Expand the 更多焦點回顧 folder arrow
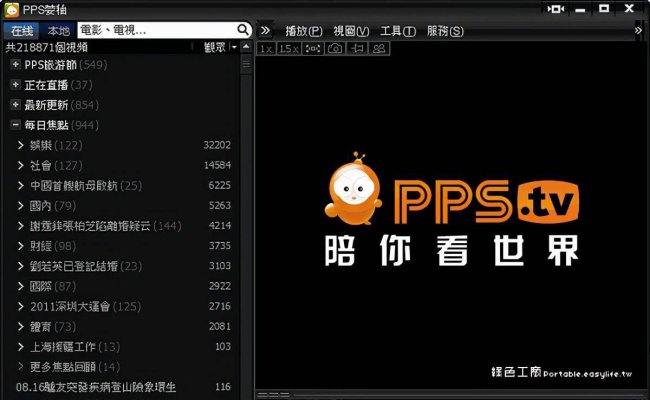Image resolution: width=650 pixels, height=400 pixels. 20,366
